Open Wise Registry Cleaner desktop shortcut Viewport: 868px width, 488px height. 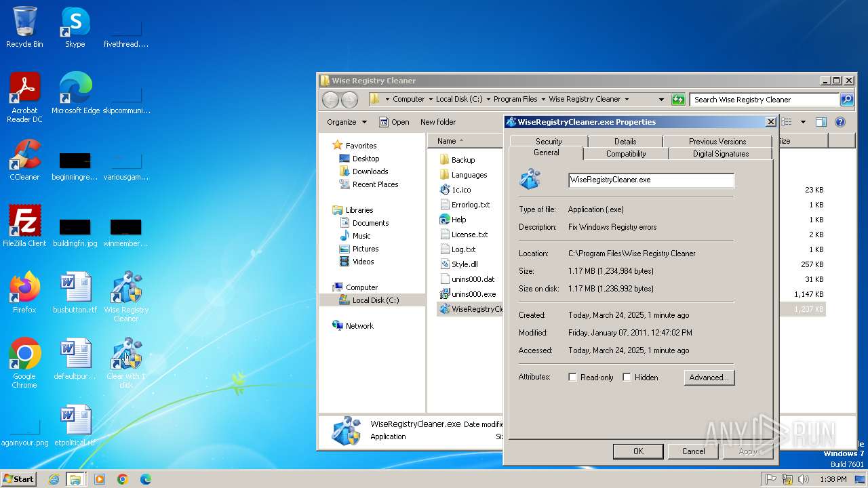[x=126, y=296]
